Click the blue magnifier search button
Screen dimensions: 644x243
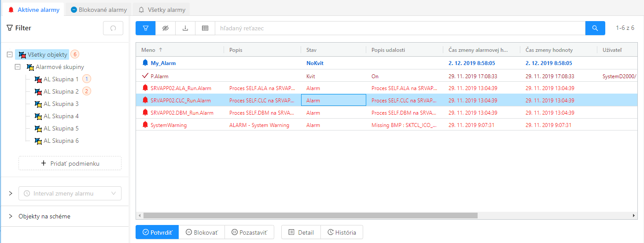point(595,28)
